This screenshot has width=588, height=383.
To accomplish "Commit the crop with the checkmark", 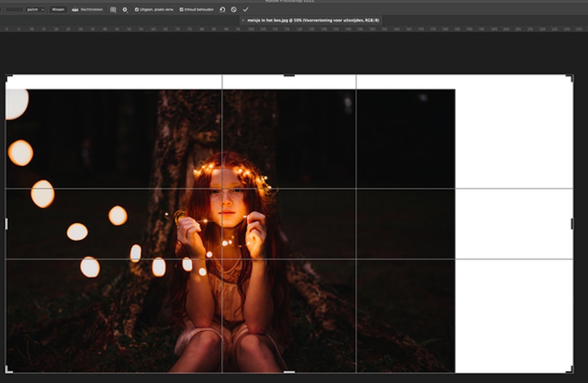I will [245, 9].
